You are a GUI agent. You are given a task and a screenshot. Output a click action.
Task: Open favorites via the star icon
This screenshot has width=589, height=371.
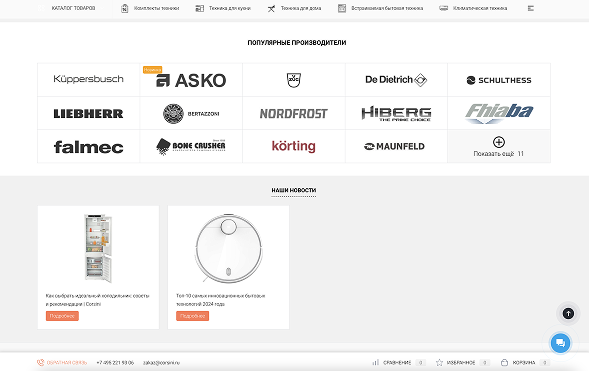(x=439, y=362)
